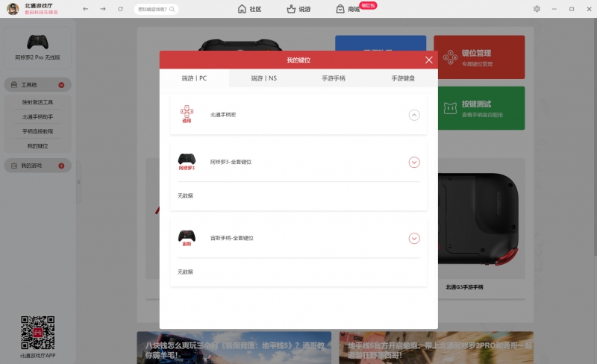
Task: Click the 北通游戏厅APP QR code
Action: coord(38,333)
